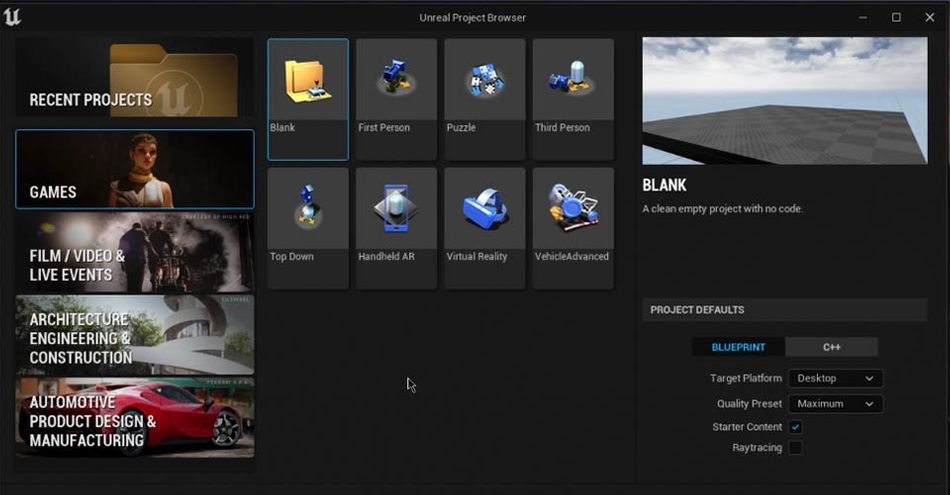The height and width of the screenshot is (495, 950).
Task: Open Architecture Engineering & Construction category
Action: (x=135, y=335)
